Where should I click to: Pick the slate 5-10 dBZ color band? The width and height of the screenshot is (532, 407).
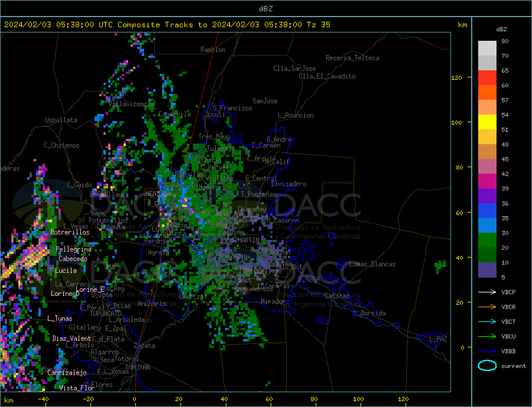(487, 270)
